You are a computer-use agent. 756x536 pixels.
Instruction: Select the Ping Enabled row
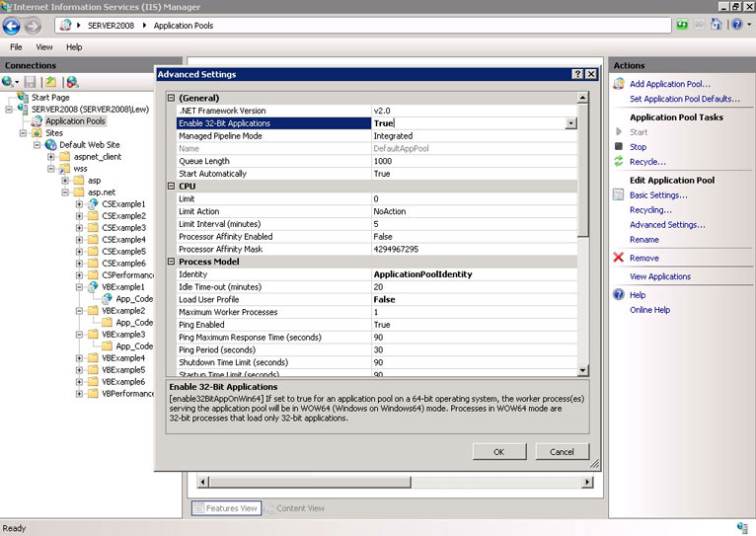[x=377, y=325]
